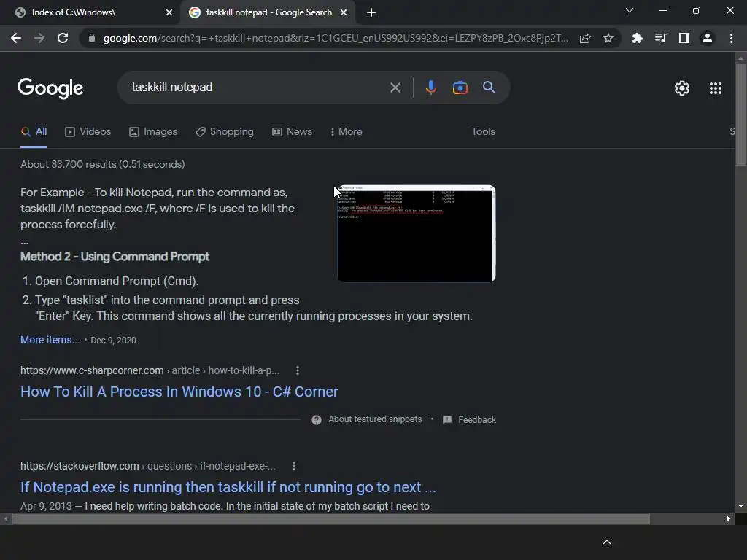Open the If Notepad.exe is running result
This screenshot has height=560, width=747.
coord(228,487)
